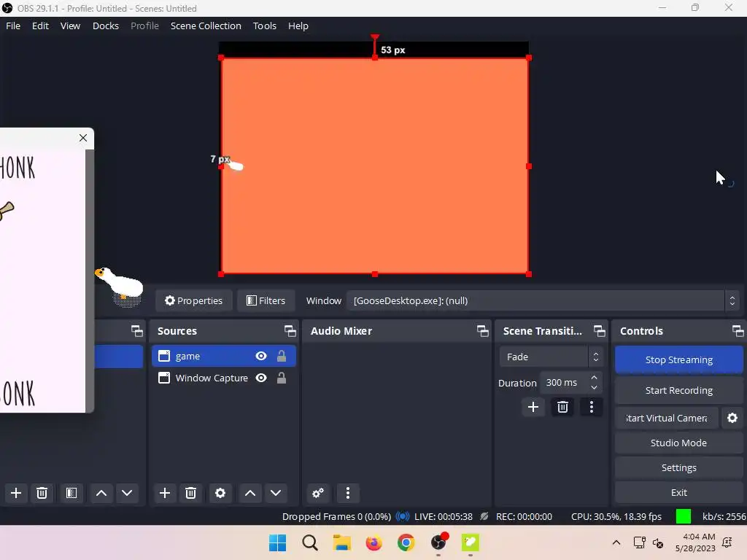Open OBS Settings
747x560 pixels.
pos(679,467)
